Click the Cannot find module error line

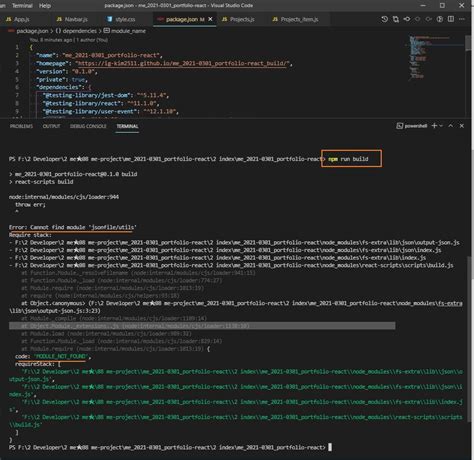(73, 227)
